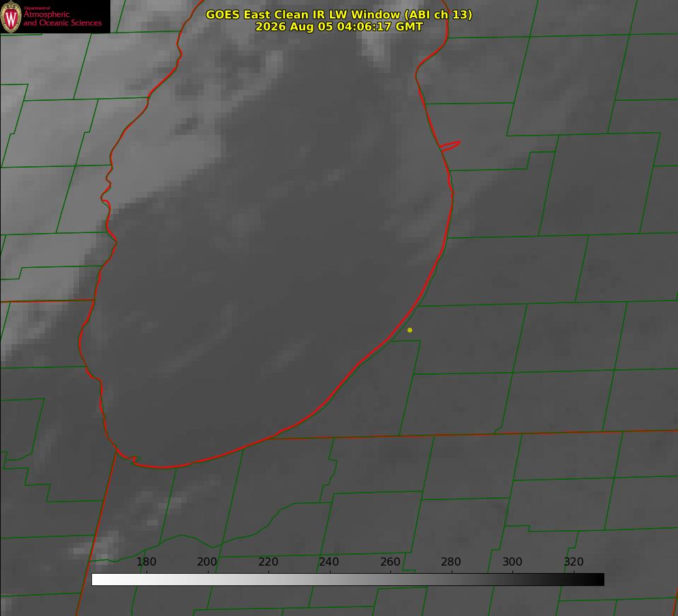
Task: Click the Atmospheric and Oceanic Sciences text
Action: (x=62, y=18)
